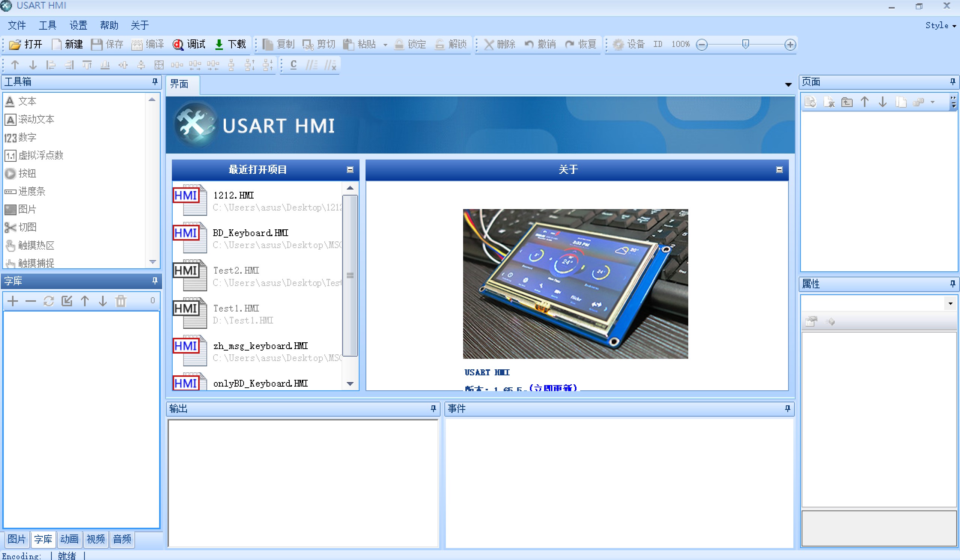Screen dimensions: 960x560
Task: Switch to the 视频 resource tab
Action: point(96,539)
